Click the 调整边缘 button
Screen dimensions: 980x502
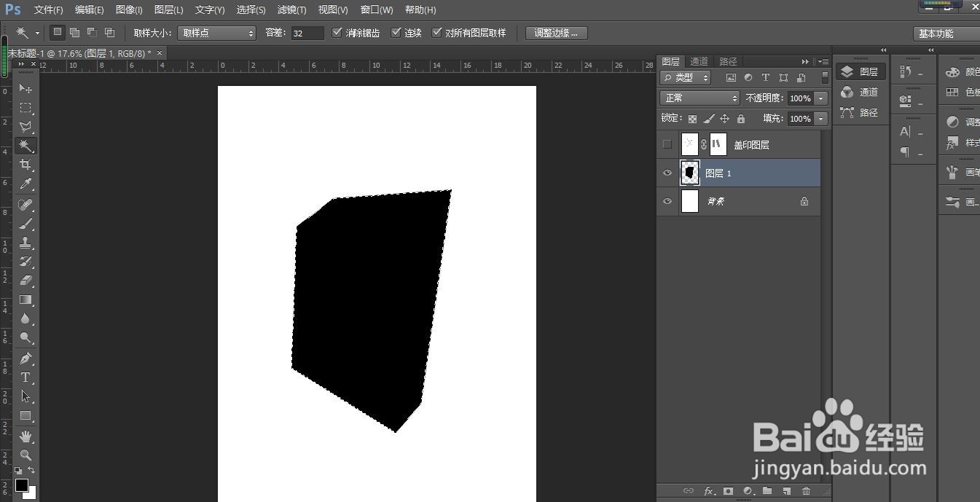click(x=557, y=33)
